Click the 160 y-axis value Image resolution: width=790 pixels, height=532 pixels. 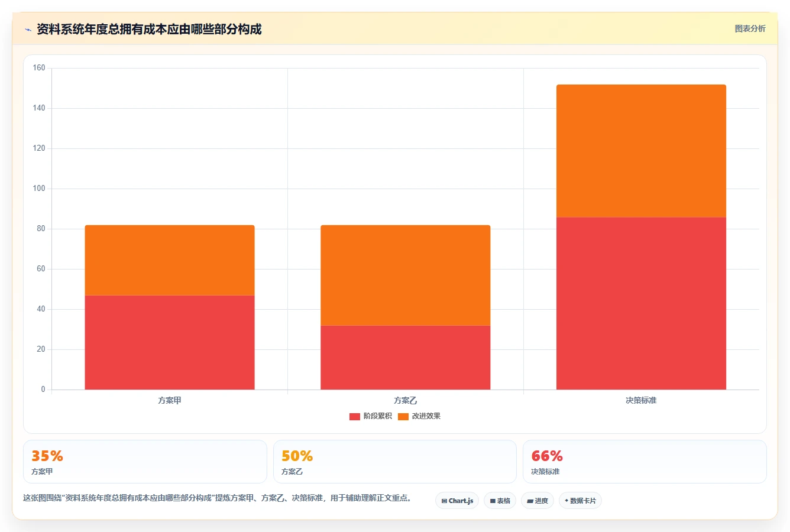pos(39,68)
